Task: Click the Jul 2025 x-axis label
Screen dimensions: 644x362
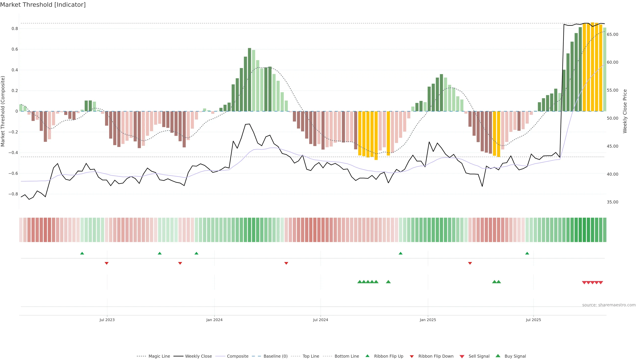Action: (x=533, y=320)
